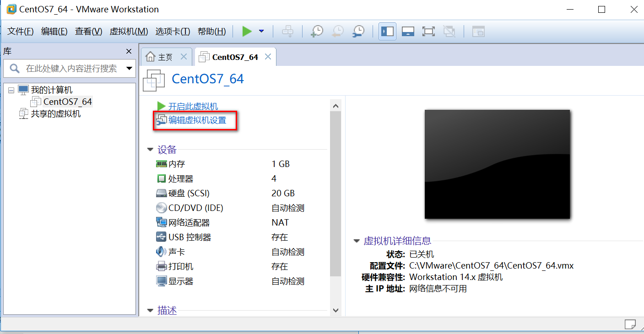Enter full screen mode icon
644x334 pixels.
(x=428, y=31)
